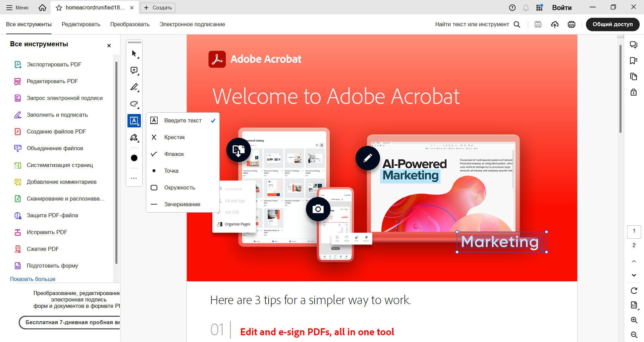
Task: Choose 'Введите текст' in the popup menu
Action: pos(183,121)
